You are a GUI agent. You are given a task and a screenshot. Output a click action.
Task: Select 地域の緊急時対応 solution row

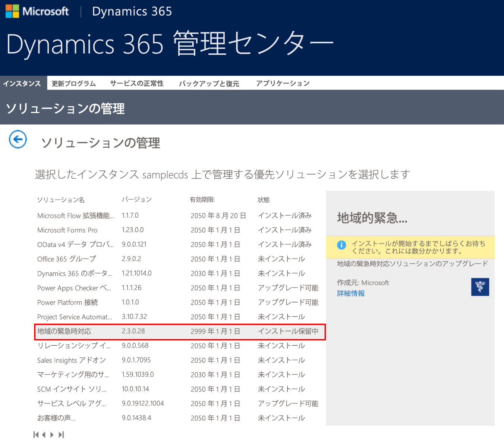(x=180, y=332)
